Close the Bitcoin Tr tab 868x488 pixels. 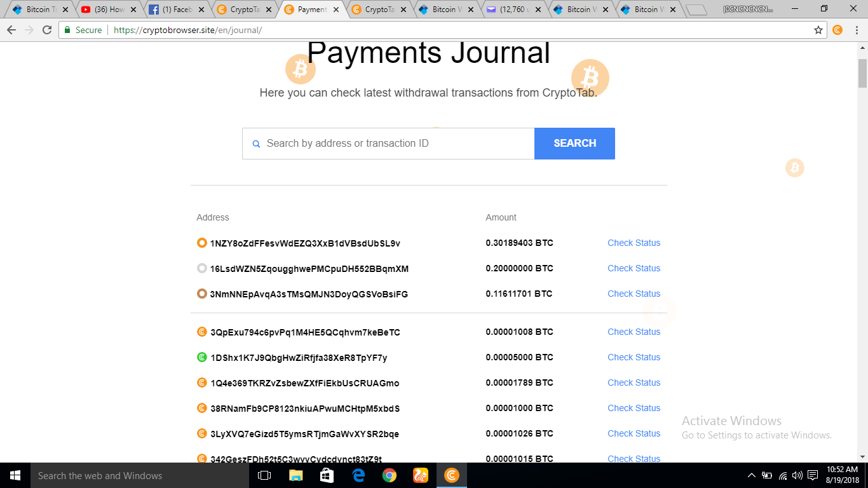[65, 10]
